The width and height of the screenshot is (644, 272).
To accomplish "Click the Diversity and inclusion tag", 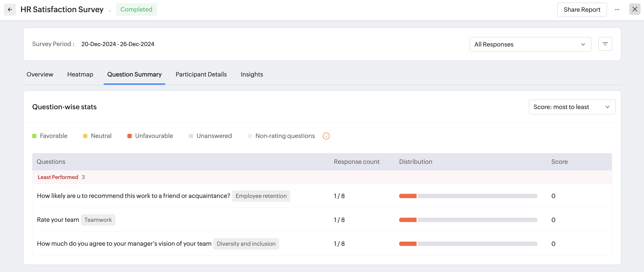I will click(x=246, y=244).
